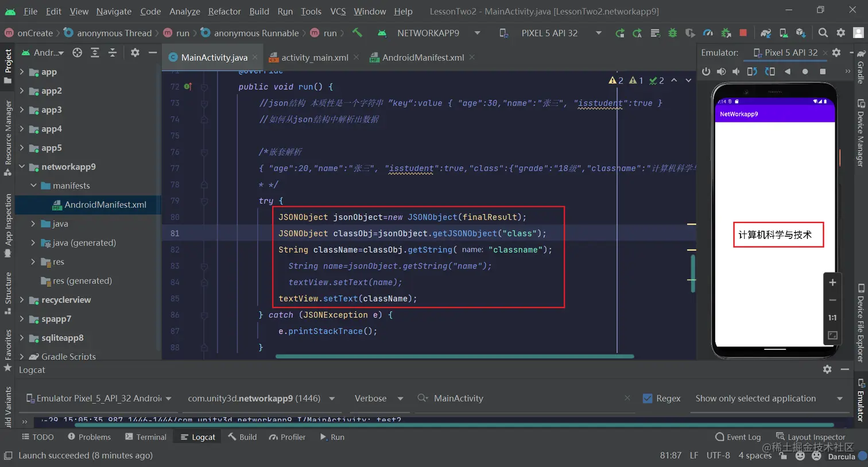Open the Event Log button

tap(738, 437)
